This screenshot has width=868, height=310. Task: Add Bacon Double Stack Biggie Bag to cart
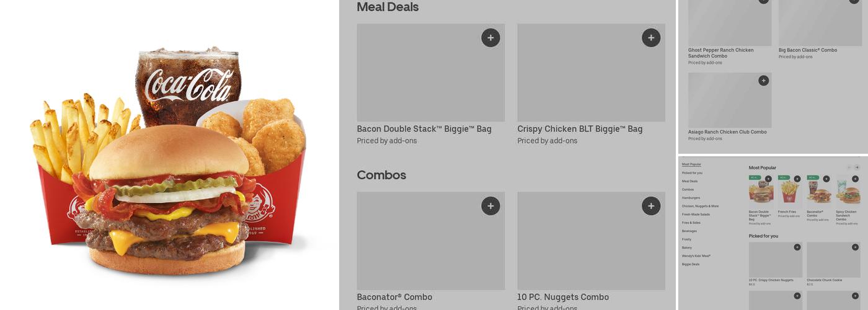pyautogui.click(x=490, y=38)
